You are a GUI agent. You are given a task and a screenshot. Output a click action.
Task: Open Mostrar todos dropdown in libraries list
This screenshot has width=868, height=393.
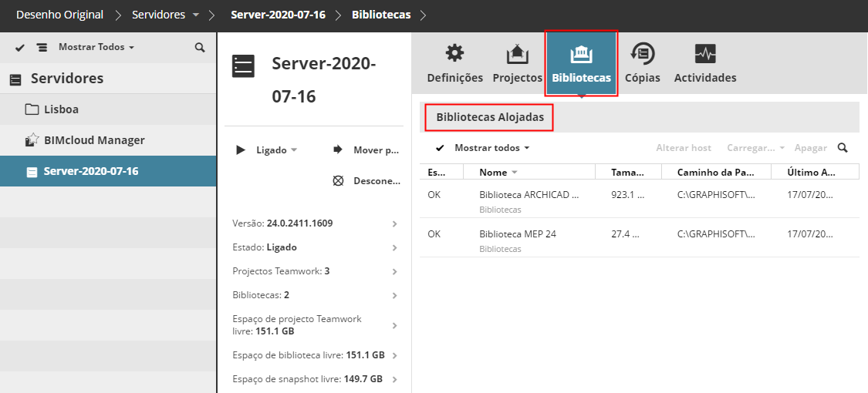(492, 148)
